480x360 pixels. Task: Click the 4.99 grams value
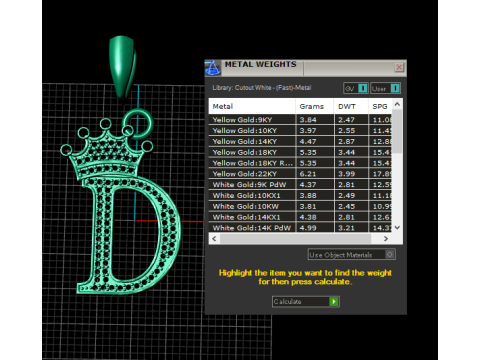point(308,228)
